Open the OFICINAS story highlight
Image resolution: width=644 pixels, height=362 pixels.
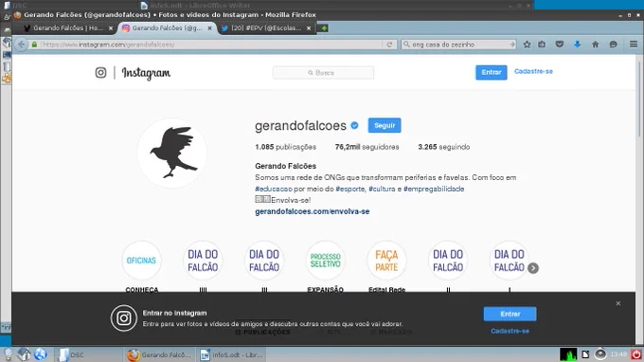coord(141,261)
